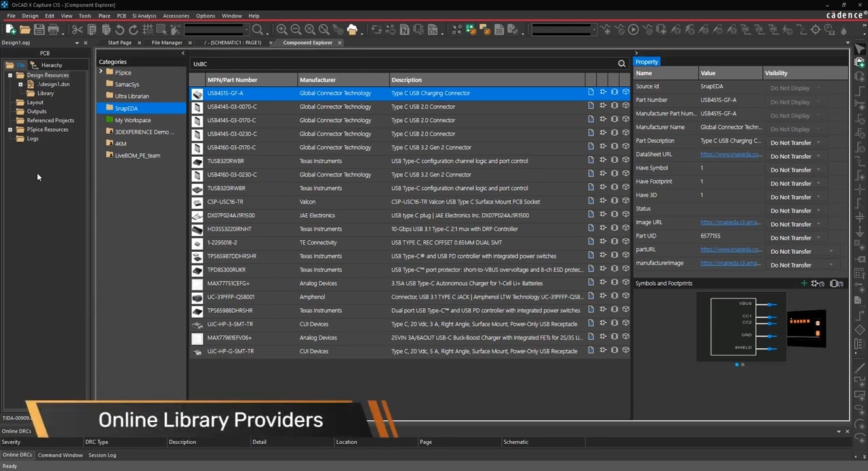Click 3D model cube icon for 1-2295018-2 row
Viewport: 868px width, 471px height.
coord(625,242)
